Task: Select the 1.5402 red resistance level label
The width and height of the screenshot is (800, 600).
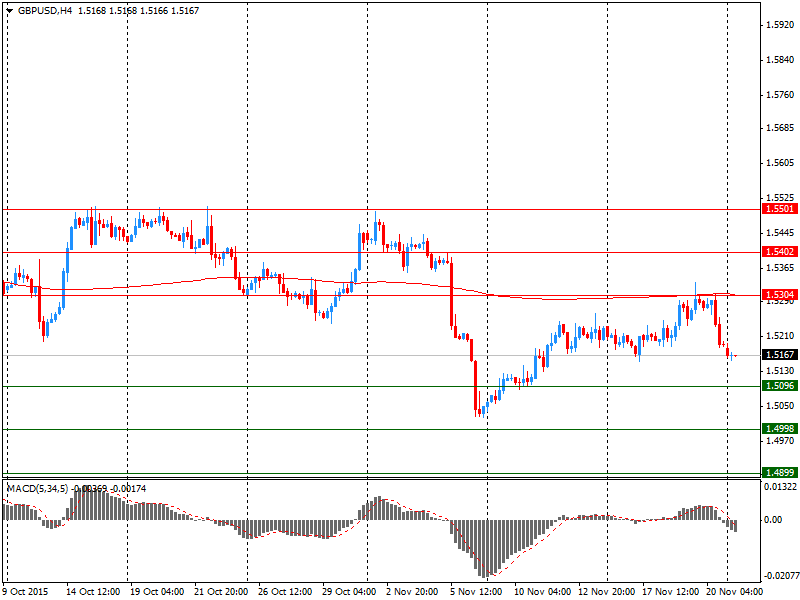Action: (780, 252)
